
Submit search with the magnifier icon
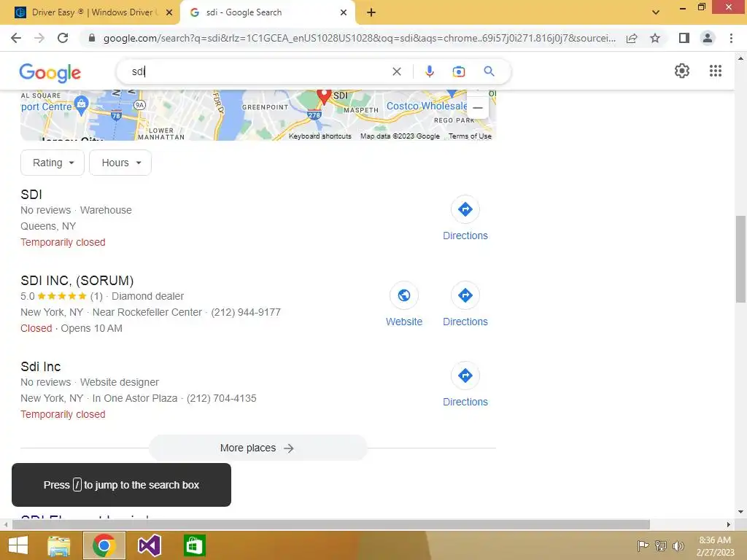489,71
